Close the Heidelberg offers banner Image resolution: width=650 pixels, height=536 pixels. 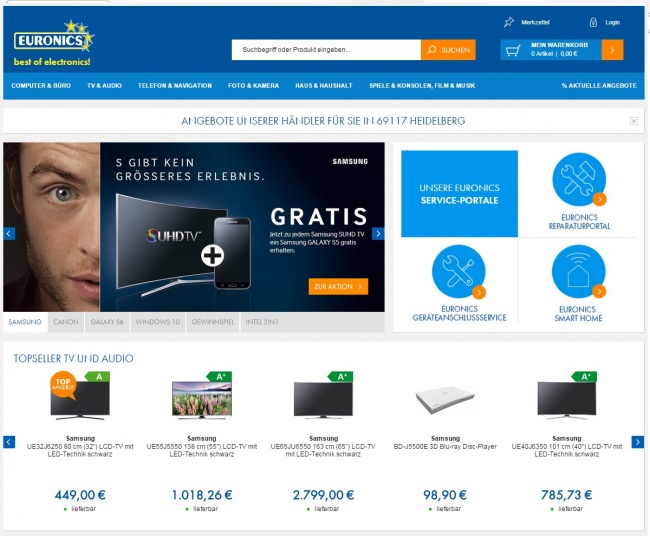[x=633, y=121]
